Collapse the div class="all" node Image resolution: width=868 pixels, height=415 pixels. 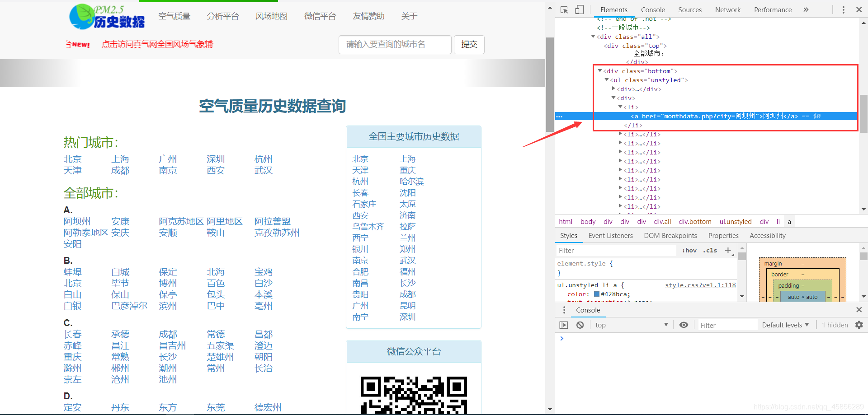click(593, 37)
